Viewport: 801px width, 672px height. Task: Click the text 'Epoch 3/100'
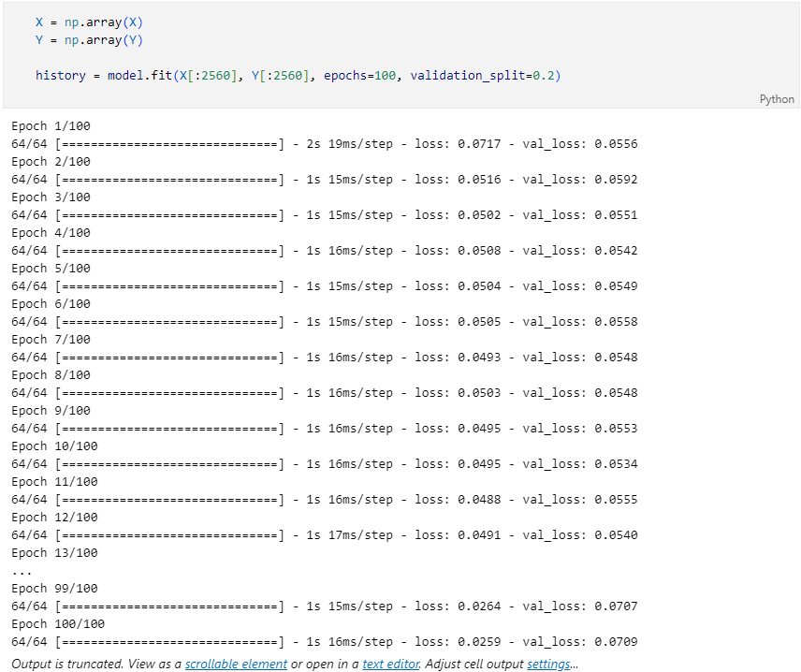(51, 197)
